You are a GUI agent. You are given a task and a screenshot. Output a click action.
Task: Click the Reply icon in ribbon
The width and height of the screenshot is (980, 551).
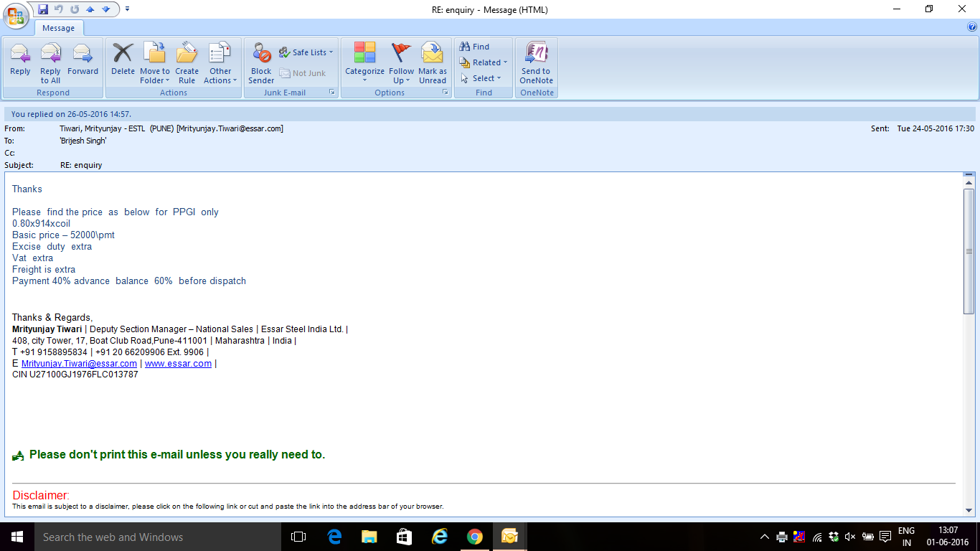(20, 61)
